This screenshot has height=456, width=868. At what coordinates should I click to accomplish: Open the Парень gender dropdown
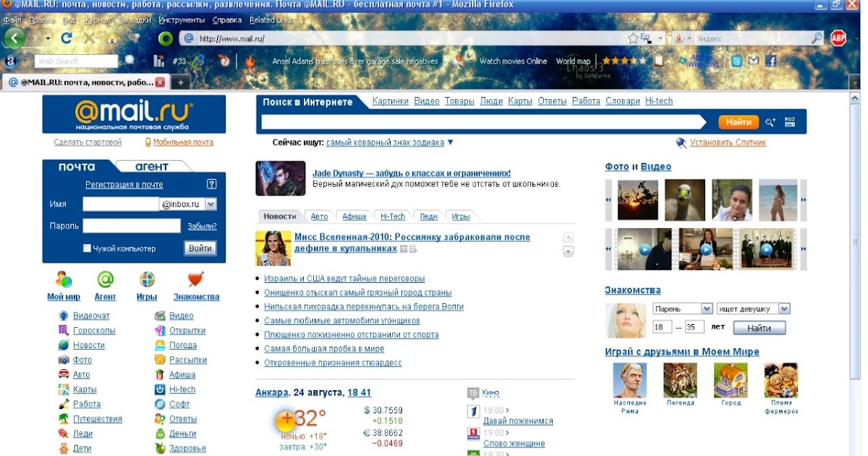click(x=707, y=308)
